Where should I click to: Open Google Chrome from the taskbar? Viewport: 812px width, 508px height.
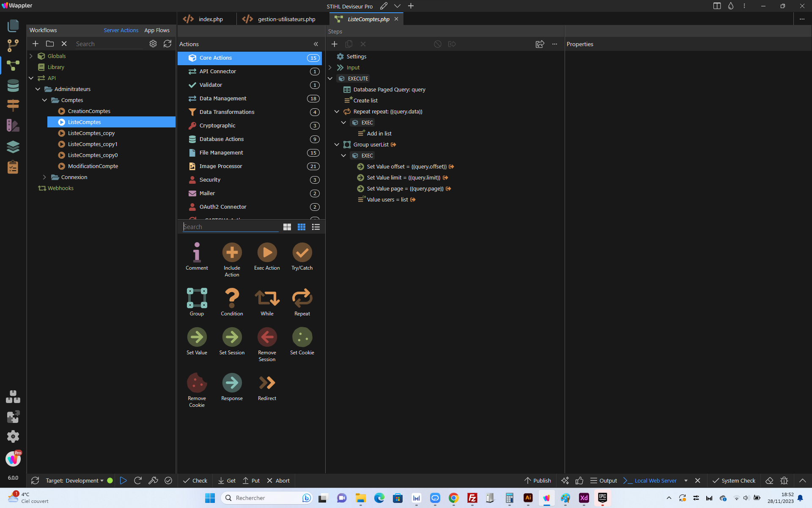454,498
